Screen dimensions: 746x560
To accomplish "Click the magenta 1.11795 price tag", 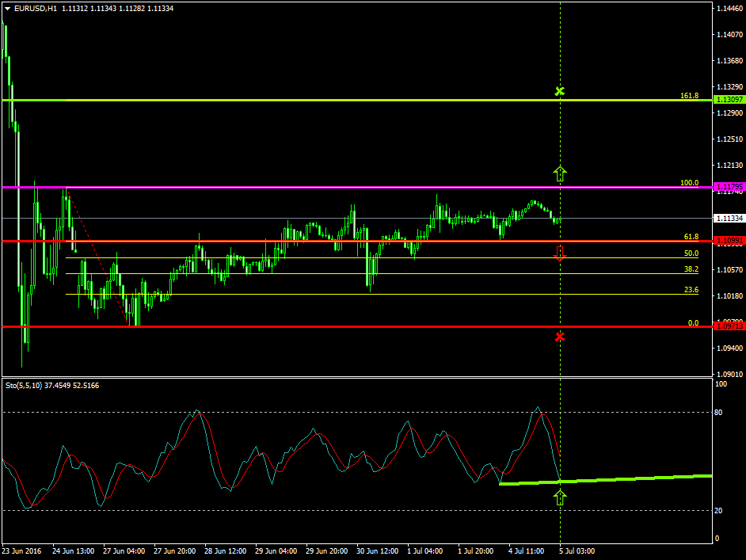I will click(x=728, y=187).
